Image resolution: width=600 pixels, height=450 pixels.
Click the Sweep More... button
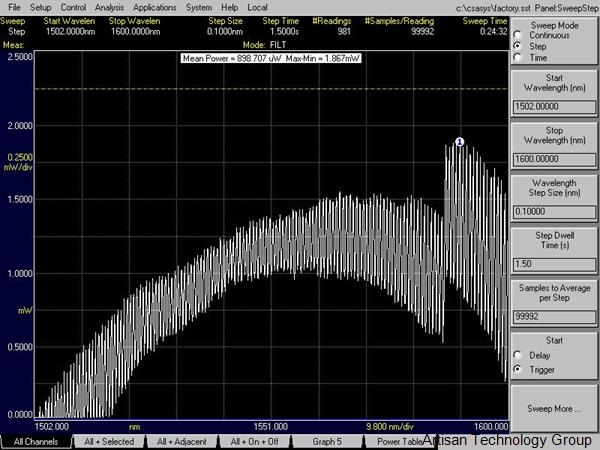[553, 409]
